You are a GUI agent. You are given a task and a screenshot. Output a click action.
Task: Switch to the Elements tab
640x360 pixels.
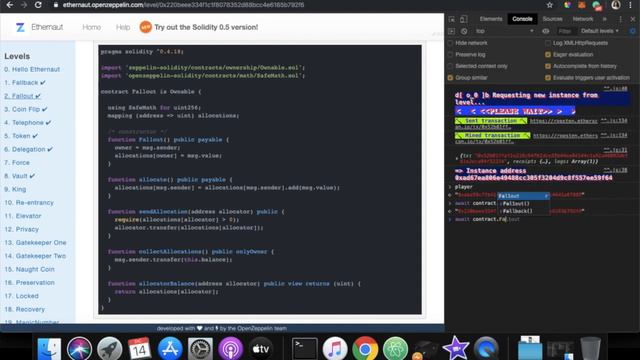[x=491, y=19]
